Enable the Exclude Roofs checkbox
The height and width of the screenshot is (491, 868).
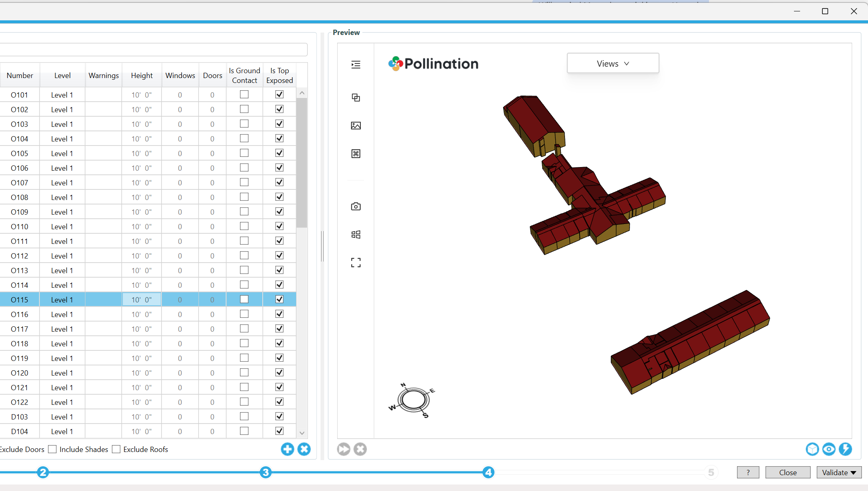(116, 449)
